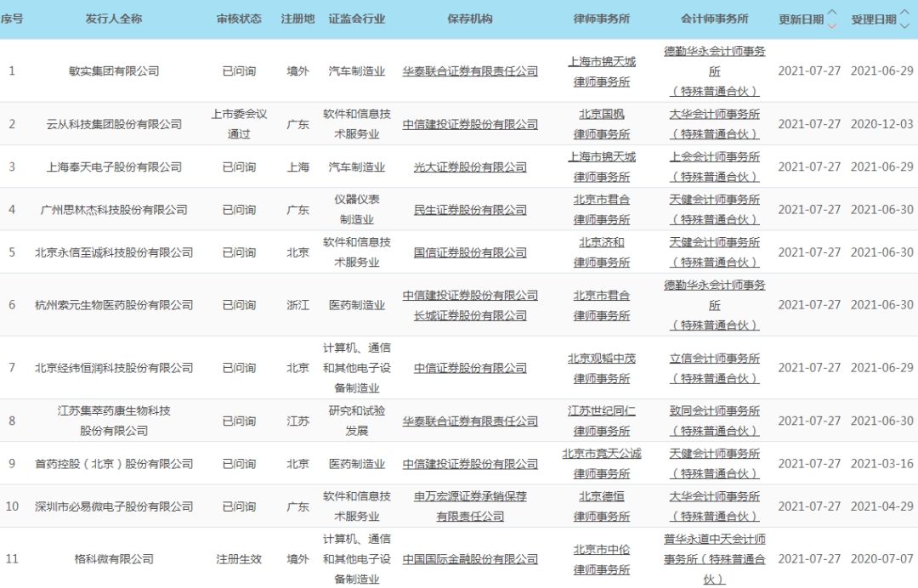
Task: Open 立信会计师事务所 link
Action: 714,369
